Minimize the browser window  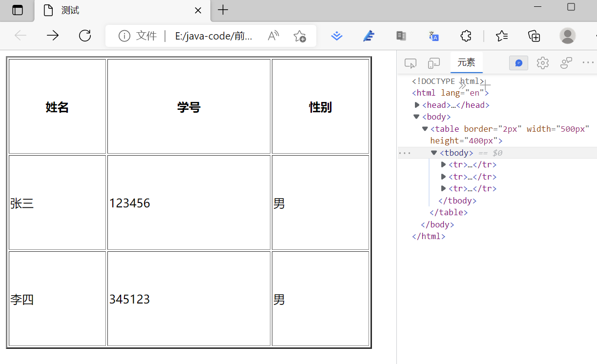click(538, 7)
